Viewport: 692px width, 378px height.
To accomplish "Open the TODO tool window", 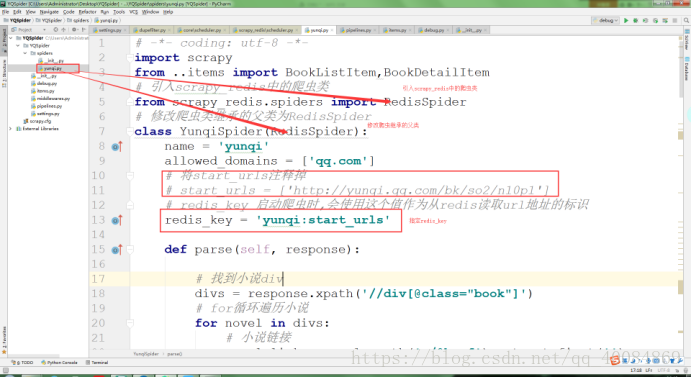I will (x=23, y=363).
